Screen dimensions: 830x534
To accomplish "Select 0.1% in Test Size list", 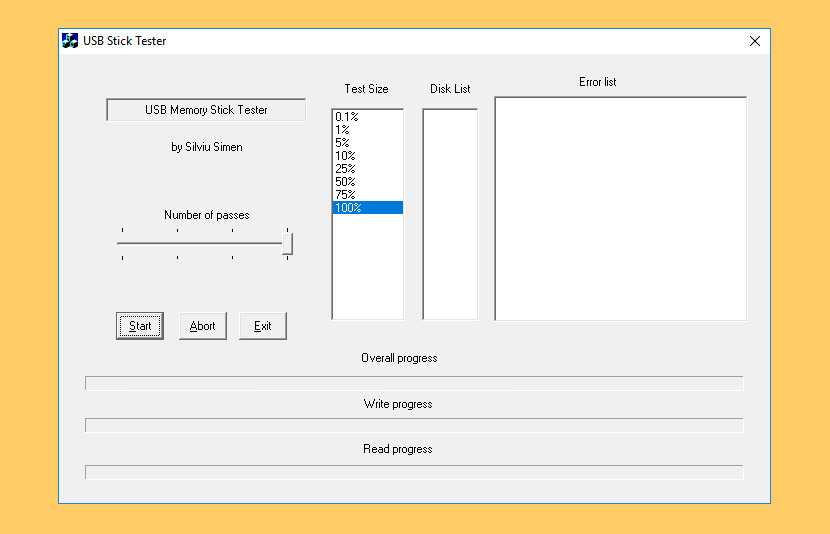I will click(347, 117).
